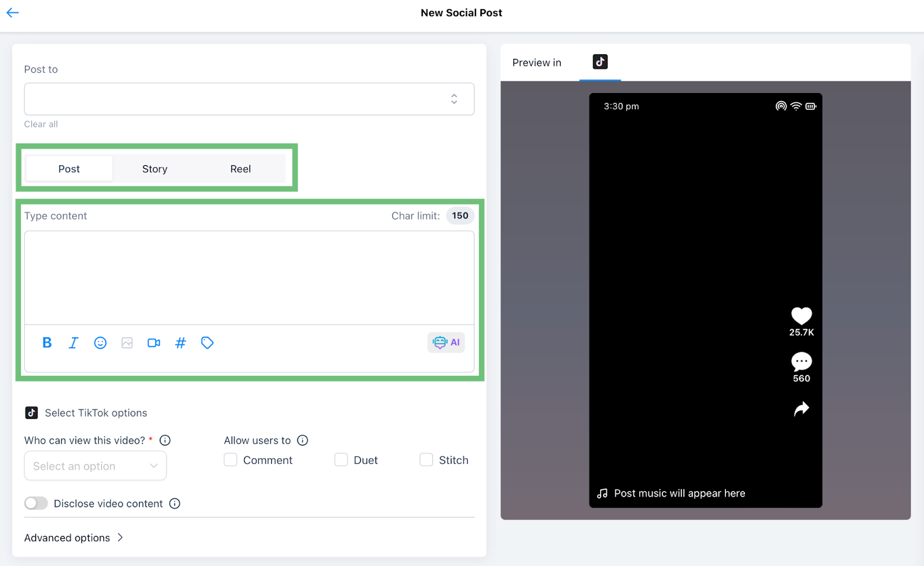Click the info icon beside Allow users to

[x=303, y=440]
